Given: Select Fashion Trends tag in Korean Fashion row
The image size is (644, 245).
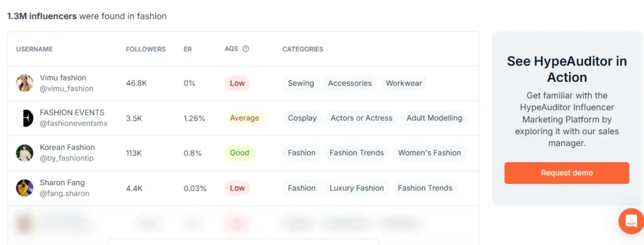Looking at the screenshot, I should pyautogui.click(x=357, y=153).
